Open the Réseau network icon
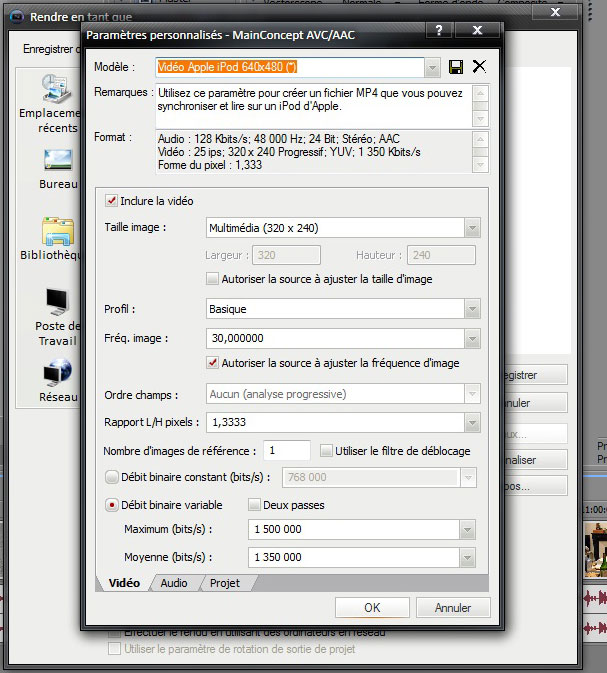The height and width of the screenshot is (673, 607). 58,373
